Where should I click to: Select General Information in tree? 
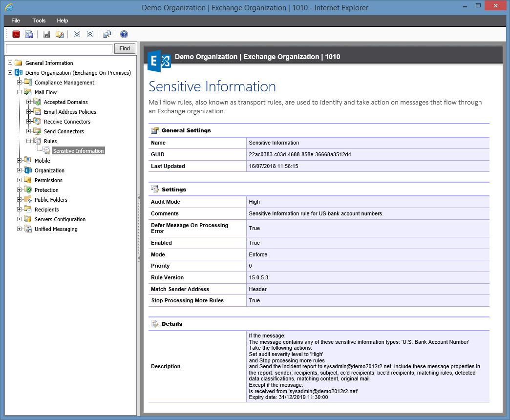click(x=49, y=63)
